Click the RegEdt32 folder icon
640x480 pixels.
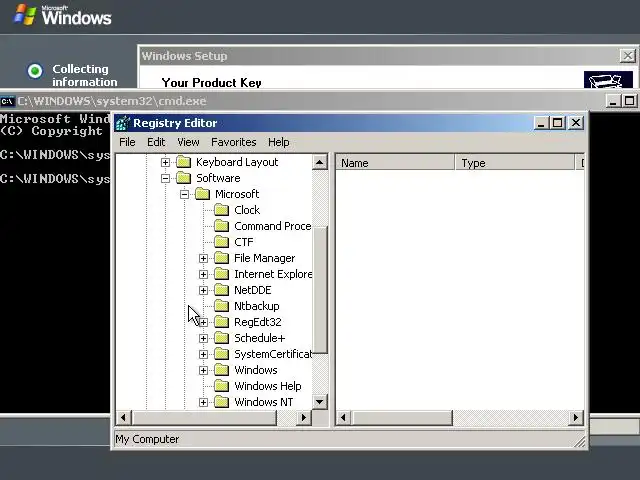point(222,322)
